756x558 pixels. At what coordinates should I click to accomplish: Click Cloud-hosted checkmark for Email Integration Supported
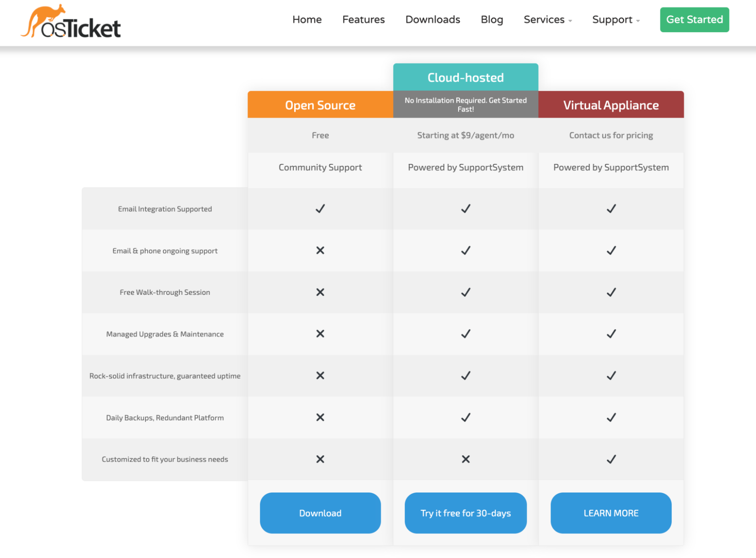[466, 208]
